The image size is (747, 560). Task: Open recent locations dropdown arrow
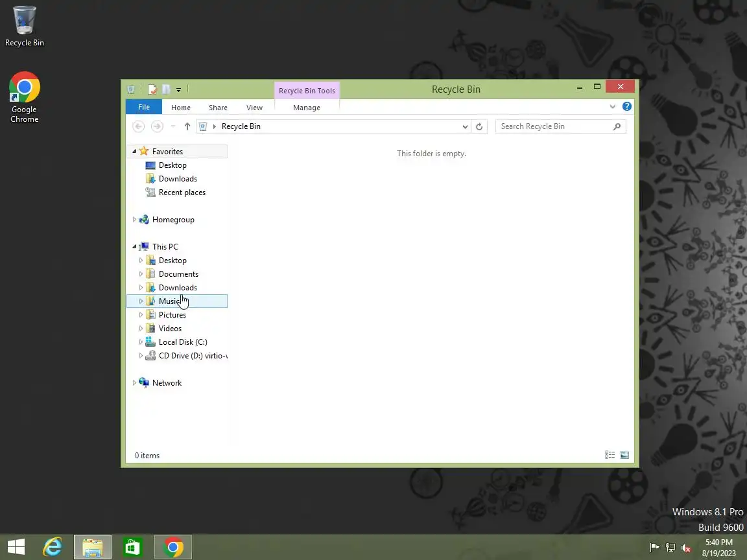[x=173, y=126]
